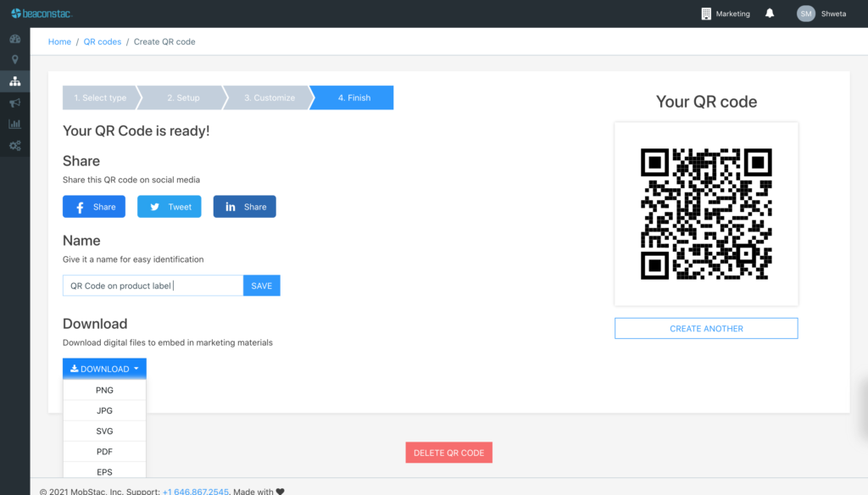Click the QR codes network icon in sidebar
The height and width of the screenshot is (495, 868).
coord(14,81)
